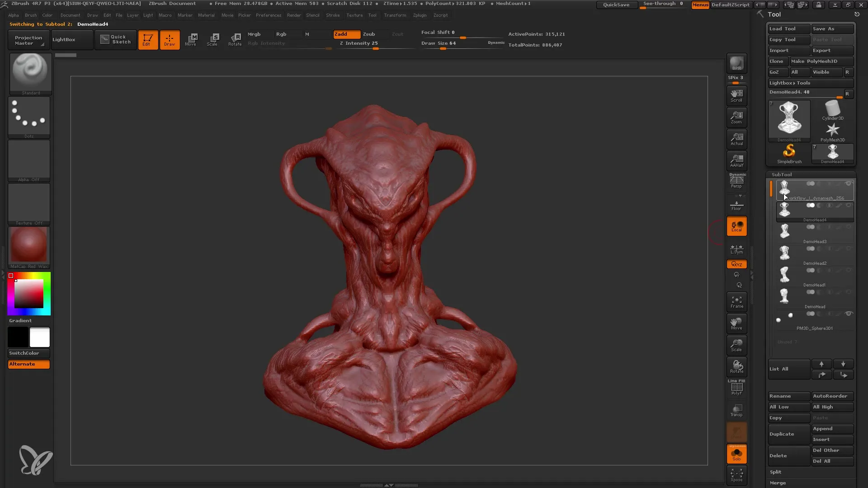Enable XYZ symmetry (Sxyz) button
This screenshot has width=868, height=488.
click(x=737, y=264)
